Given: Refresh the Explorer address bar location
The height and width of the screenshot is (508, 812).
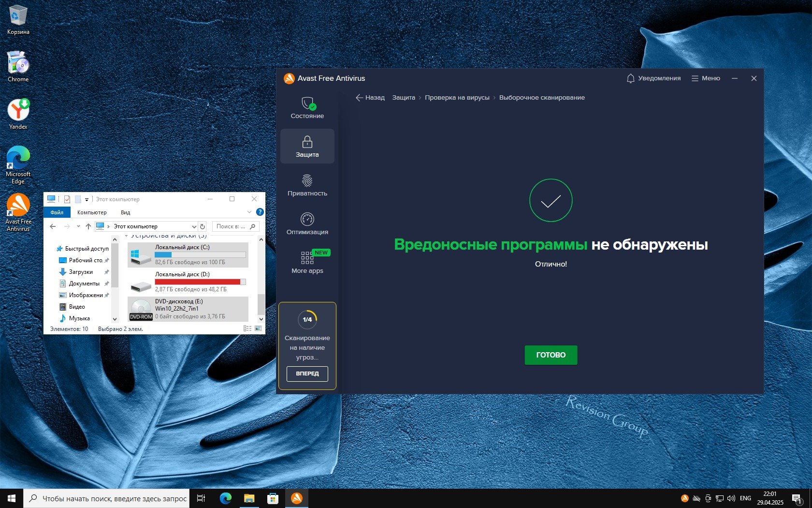Looking at the screenshot, I should click(x=203, y=226).
